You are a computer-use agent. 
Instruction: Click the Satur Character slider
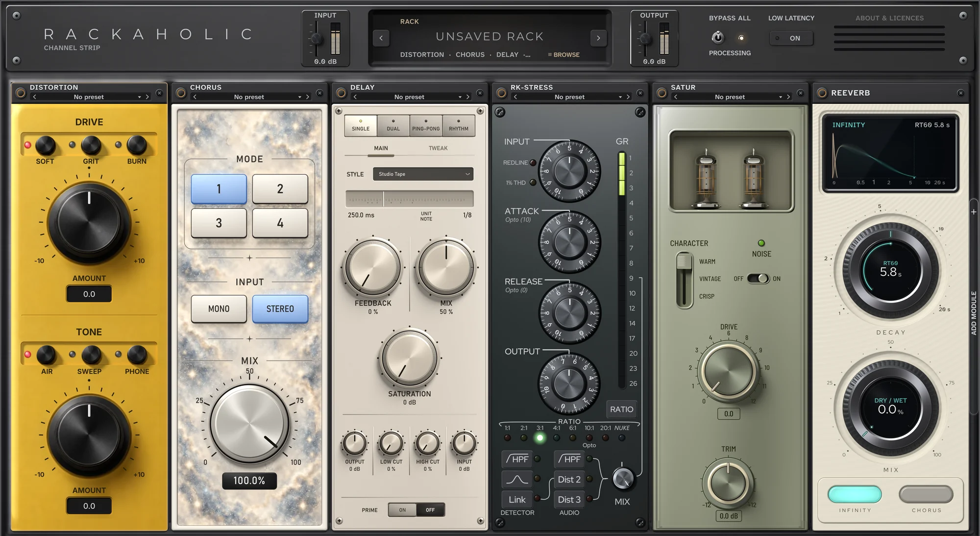click(x=684, y=280)
